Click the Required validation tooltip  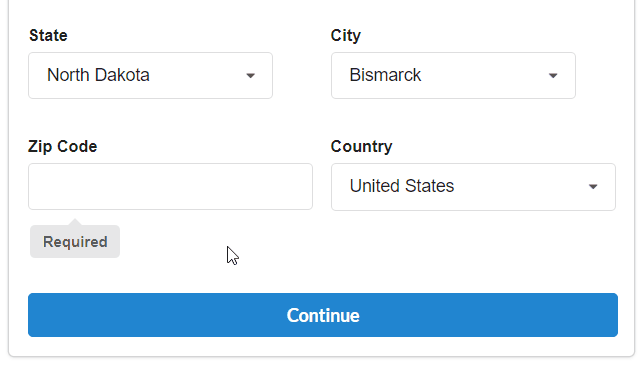[x=75, y=242]
